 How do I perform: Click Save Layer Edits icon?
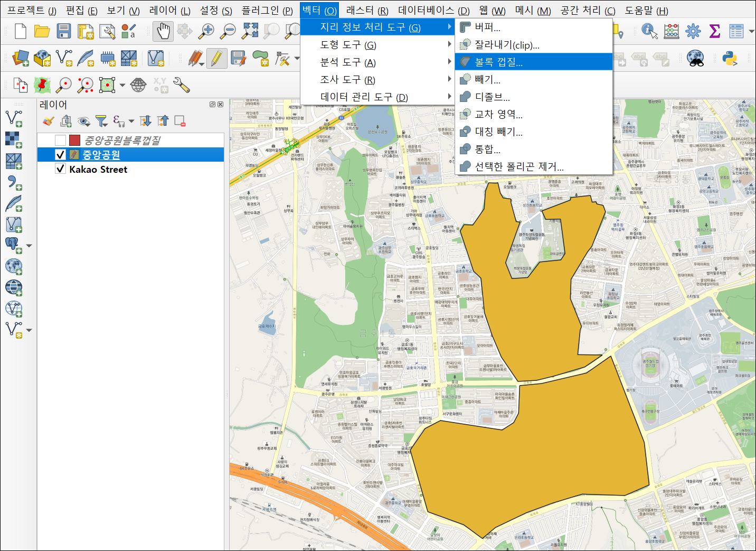[239, 58]
